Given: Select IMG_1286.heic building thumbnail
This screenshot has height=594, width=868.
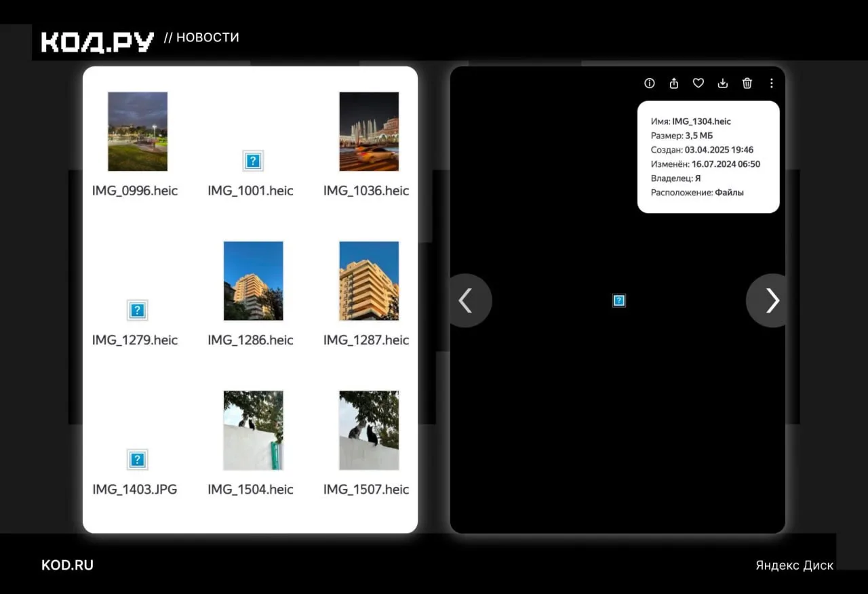Looking at the screenshot, I should coord(254,281).
